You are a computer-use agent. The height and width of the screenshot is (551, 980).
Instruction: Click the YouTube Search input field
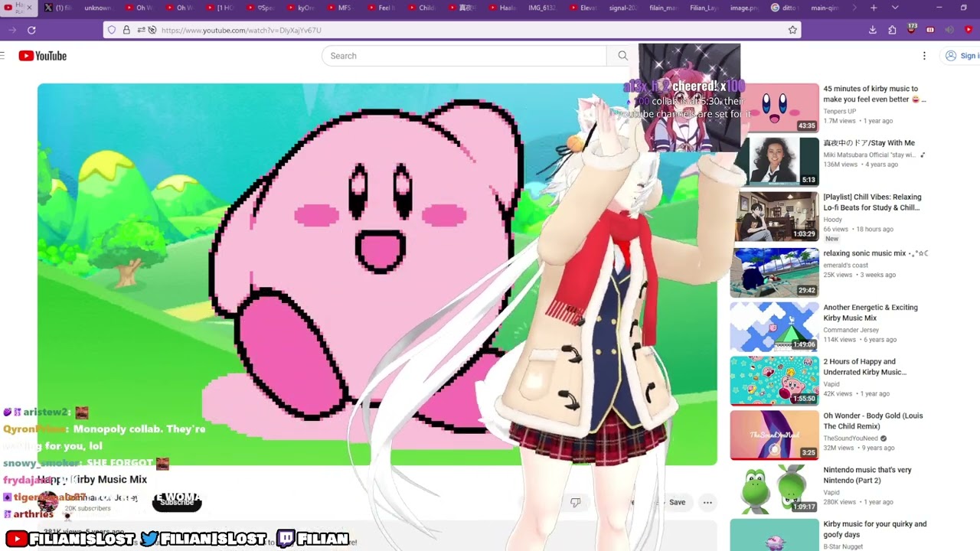click(464, 56)
